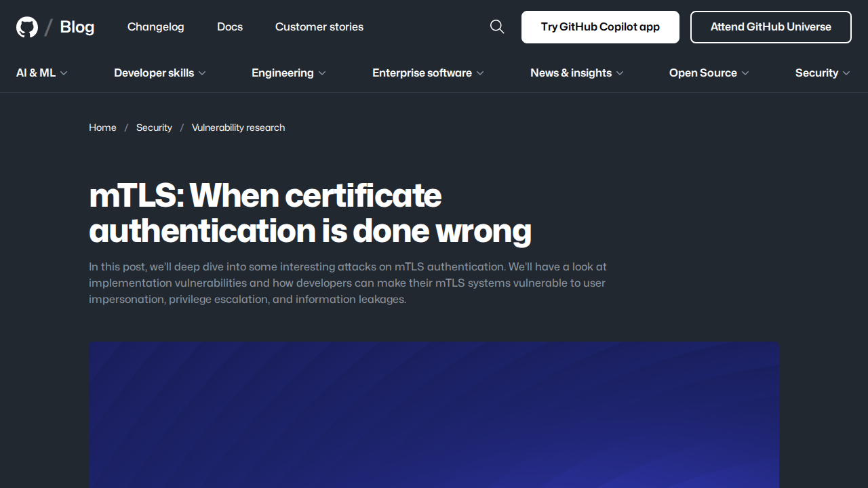Viewport: 868px width, 488px height.
Task: Open the Changelog link
Action: (x=156, y=26)
